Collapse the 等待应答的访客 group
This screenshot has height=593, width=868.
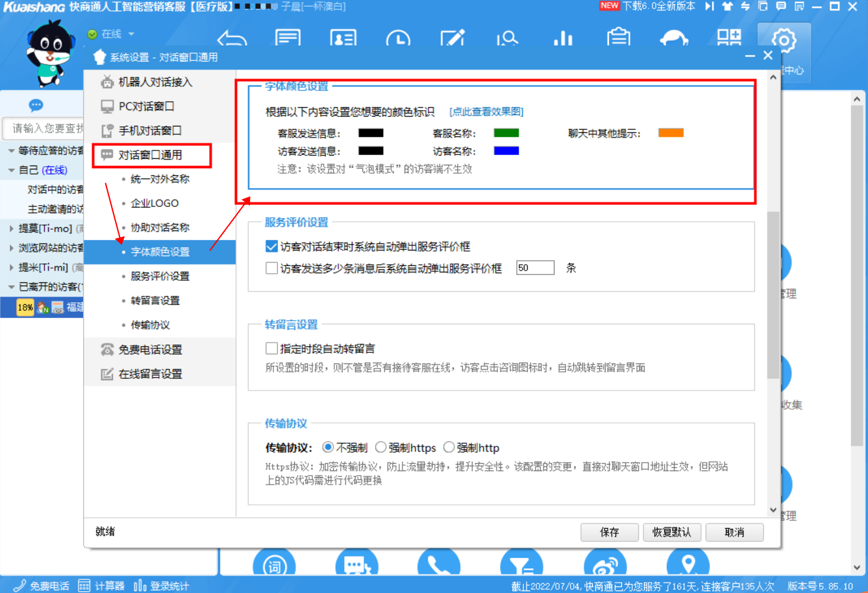coord(12,151)
